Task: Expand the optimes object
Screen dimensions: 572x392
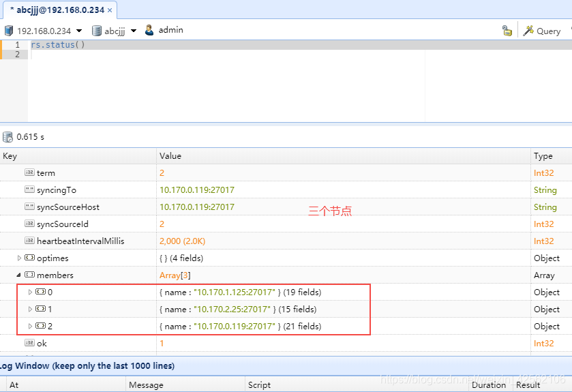Action: 19,258
